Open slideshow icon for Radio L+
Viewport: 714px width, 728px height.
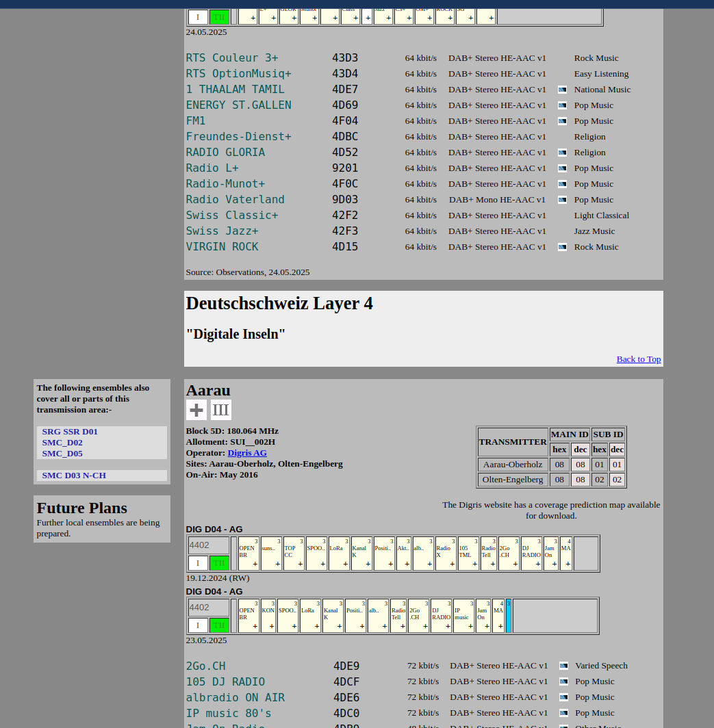point(562,168)
